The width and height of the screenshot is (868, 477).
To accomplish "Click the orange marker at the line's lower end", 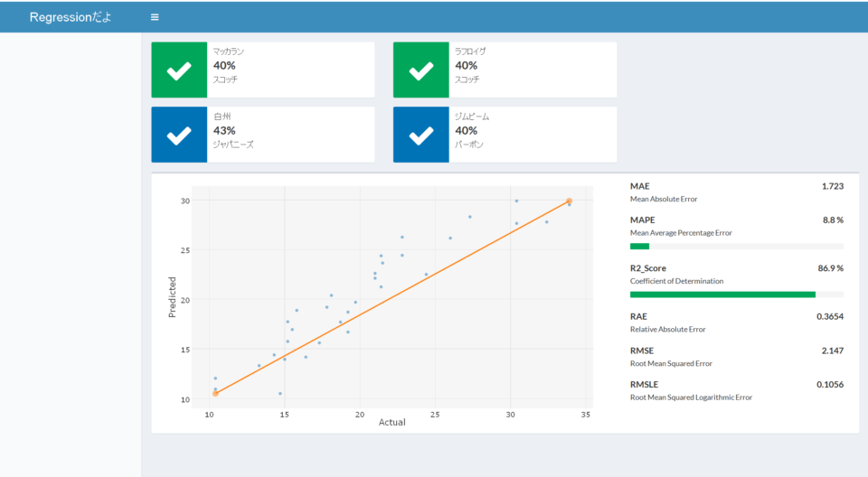I will coord(215,394).
